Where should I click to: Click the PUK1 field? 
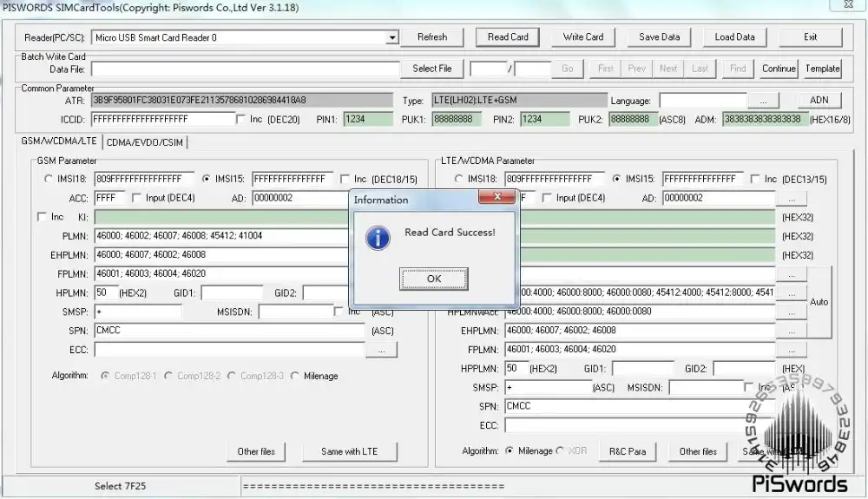click(457, 120)
